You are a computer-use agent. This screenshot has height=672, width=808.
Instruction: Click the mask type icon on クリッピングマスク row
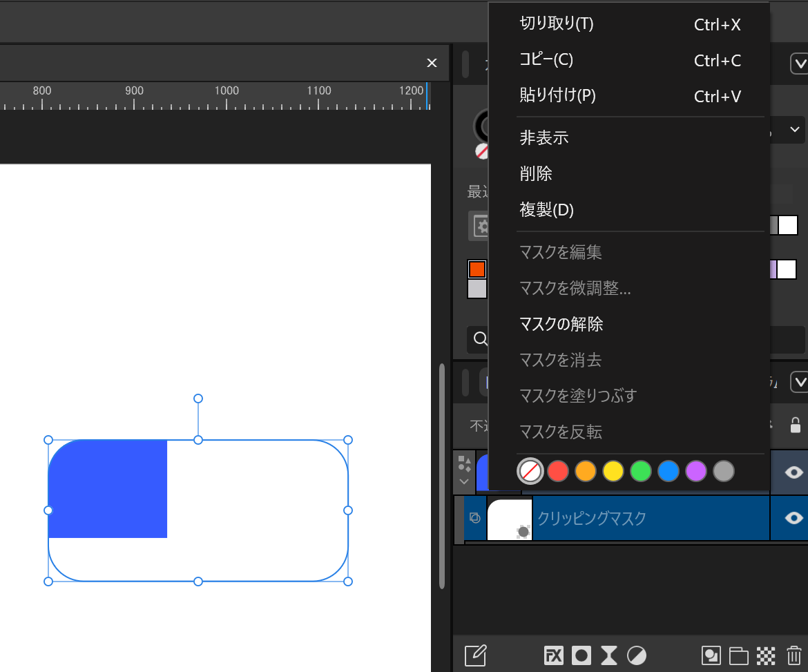tap(475, 518)
